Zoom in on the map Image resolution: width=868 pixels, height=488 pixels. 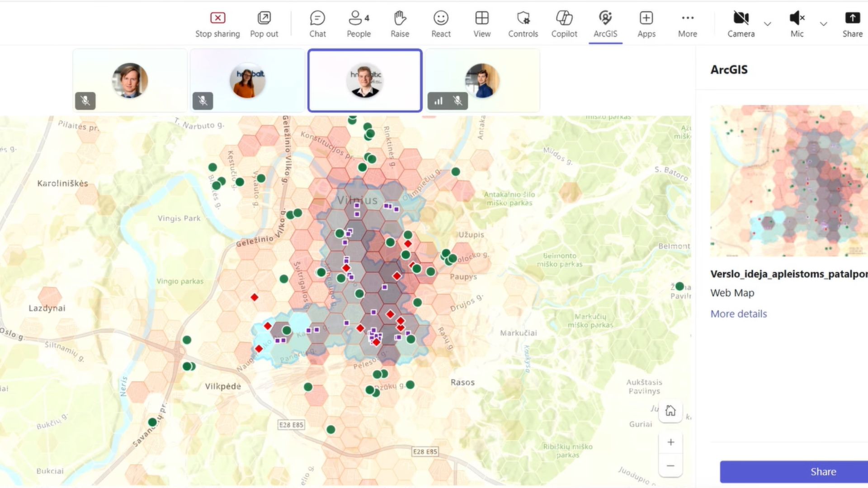(670, 442)
